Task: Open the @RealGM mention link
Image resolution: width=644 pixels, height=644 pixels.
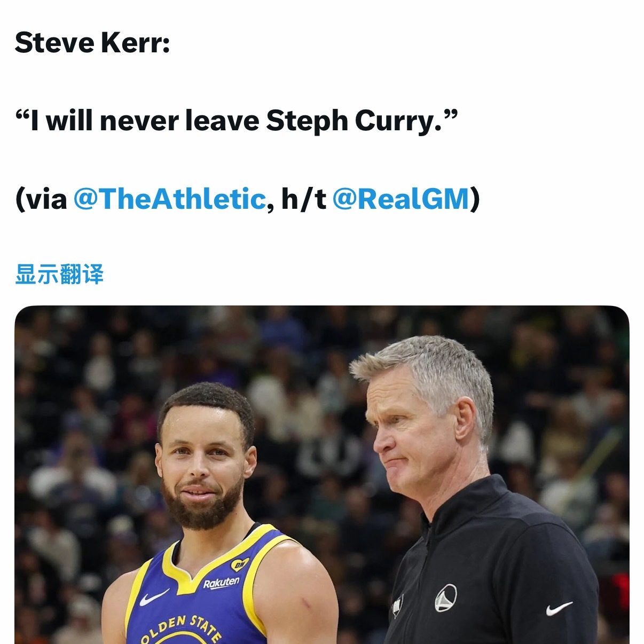Action: pyautogui.click(x=400, y=199)
